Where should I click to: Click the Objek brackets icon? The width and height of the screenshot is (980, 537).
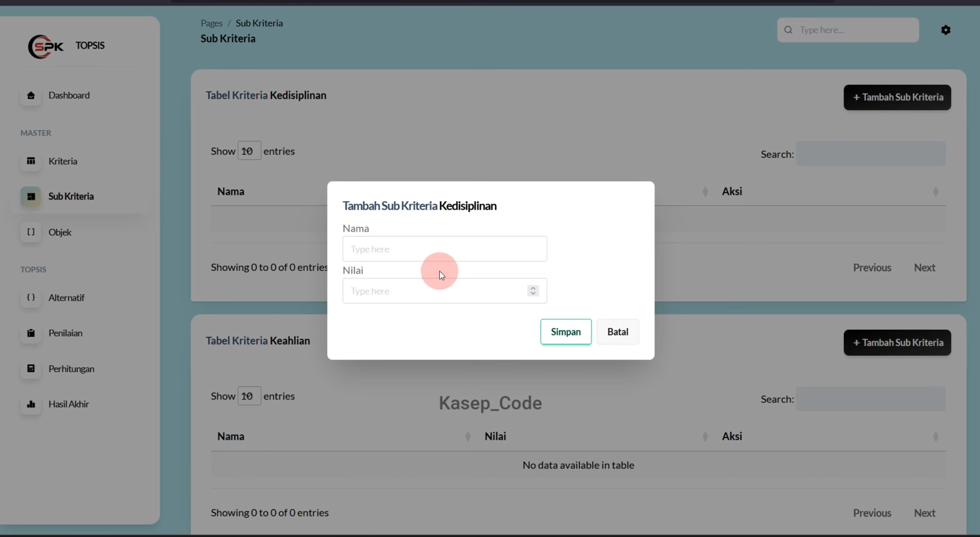[31, 232]
